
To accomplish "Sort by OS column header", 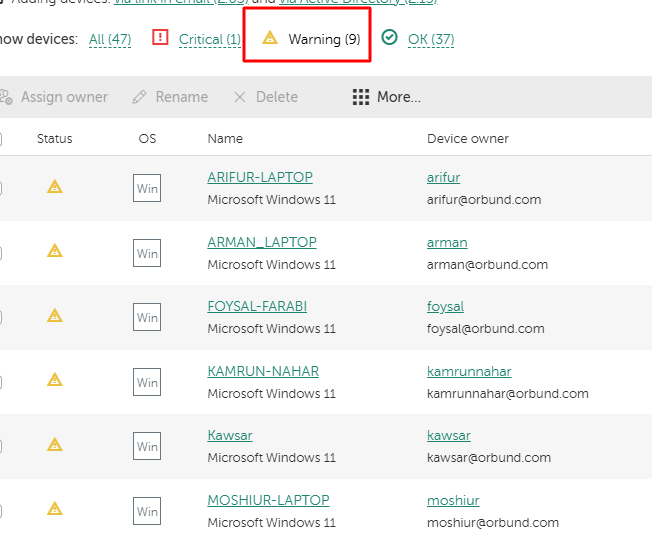I will pos(147,138).
